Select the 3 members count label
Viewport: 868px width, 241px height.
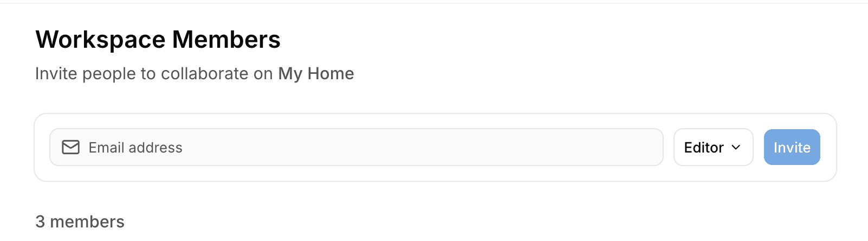coord(80,221)
